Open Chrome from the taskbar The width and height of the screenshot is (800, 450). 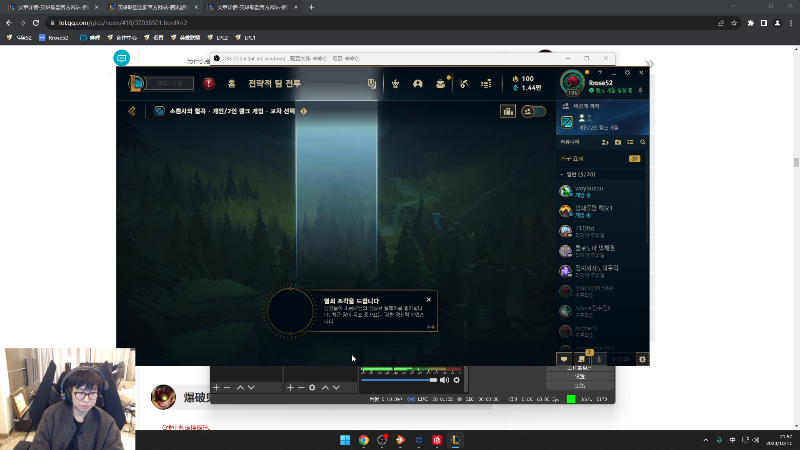pyautogui.click(x=364, y=440)
